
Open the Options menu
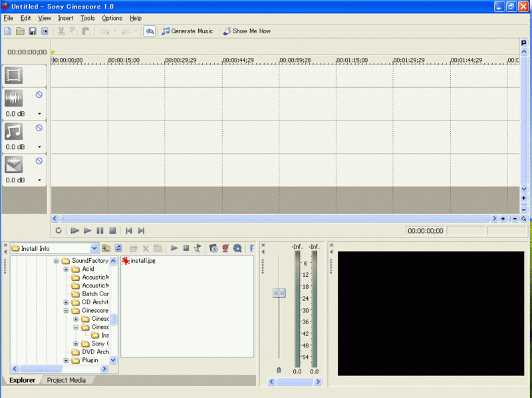[112, 19]
